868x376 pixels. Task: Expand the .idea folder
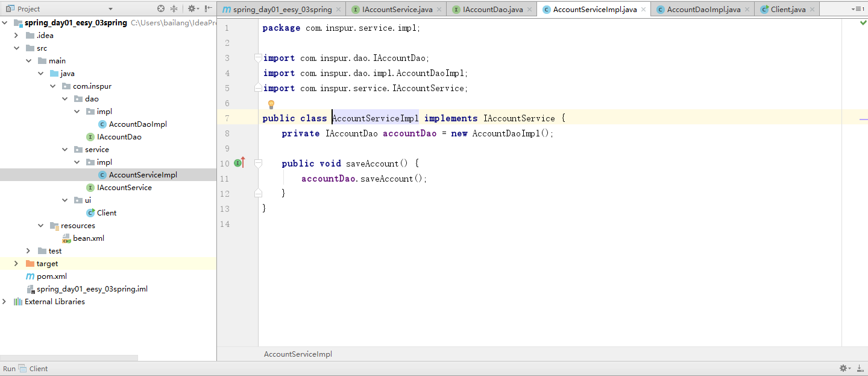[x=16, y=36]
